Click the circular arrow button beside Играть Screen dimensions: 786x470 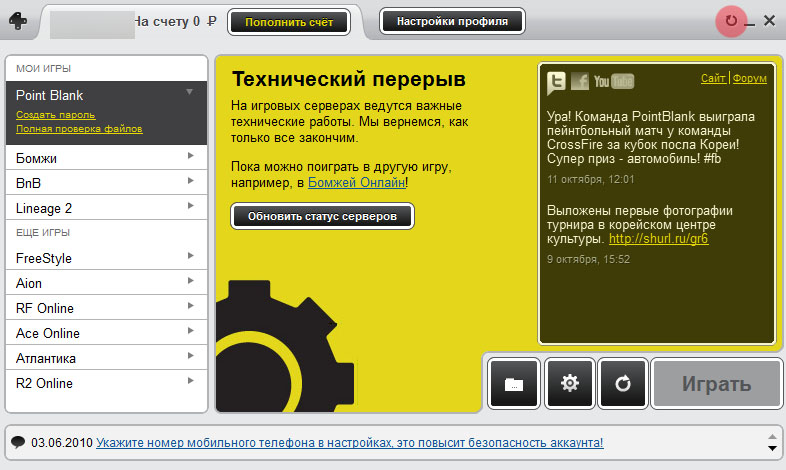[x=625, y=383]
